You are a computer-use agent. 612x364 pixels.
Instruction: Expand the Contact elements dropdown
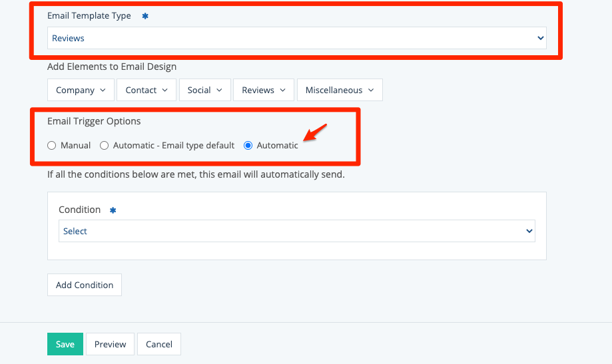147,90
